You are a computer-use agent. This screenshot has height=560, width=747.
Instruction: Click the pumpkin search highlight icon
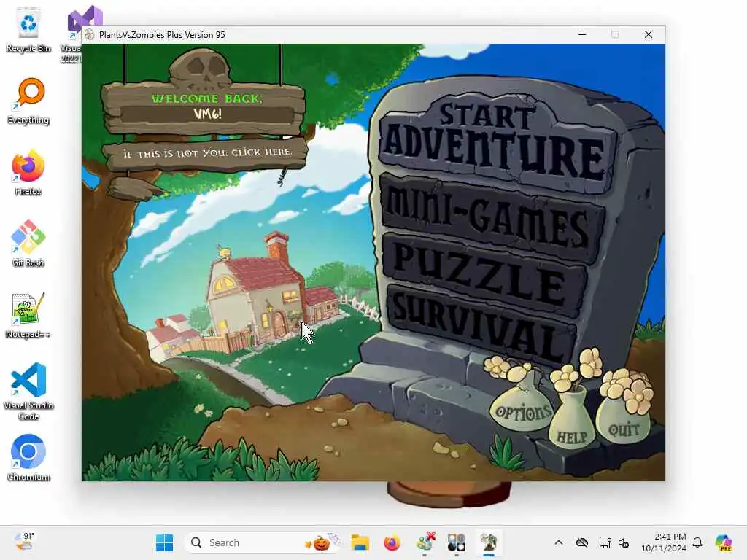[x=322, y=542]
